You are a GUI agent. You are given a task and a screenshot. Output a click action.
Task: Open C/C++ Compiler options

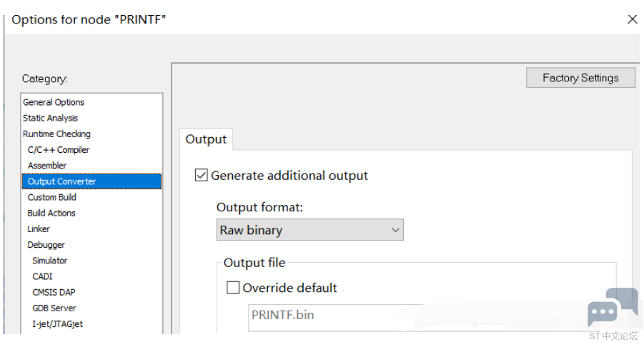click(x=59, y=150)
